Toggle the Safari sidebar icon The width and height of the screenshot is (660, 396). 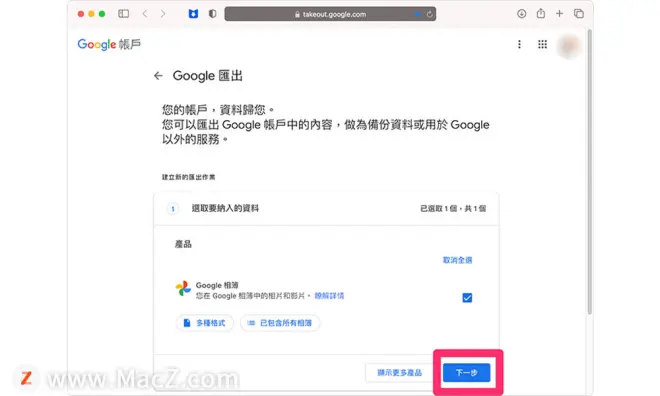click(123, 14)
